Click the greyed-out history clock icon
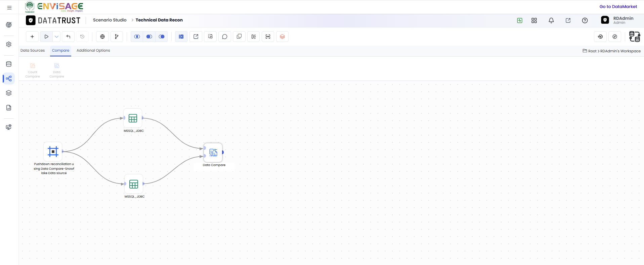Screen dimensions: 644x265 [x=82, y=37]
